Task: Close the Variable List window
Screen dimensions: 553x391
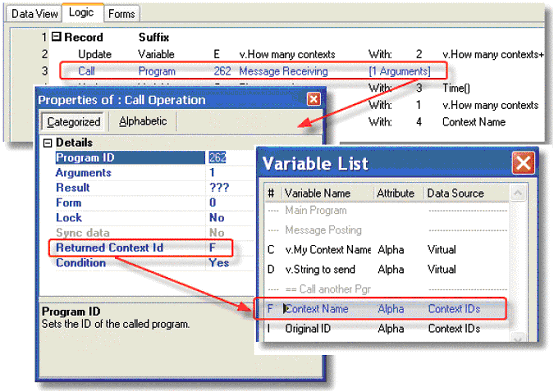Action: point(523,163)
